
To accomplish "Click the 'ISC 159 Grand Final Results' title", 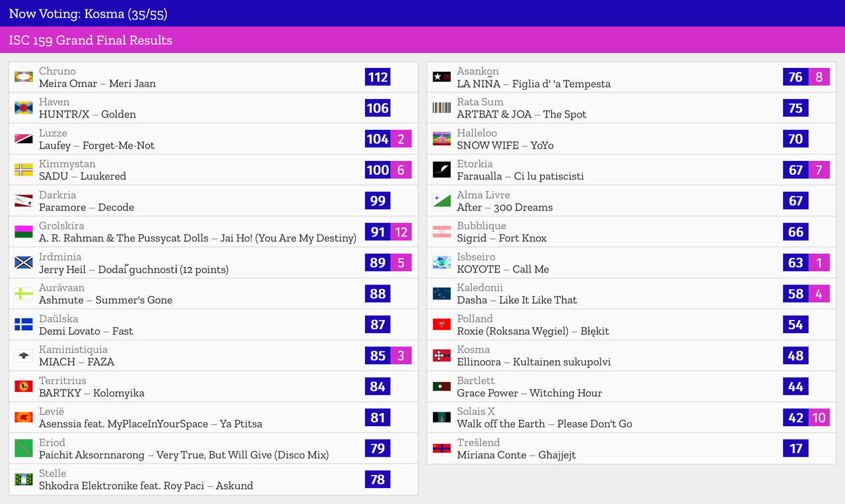I will (x=90, y=40).
